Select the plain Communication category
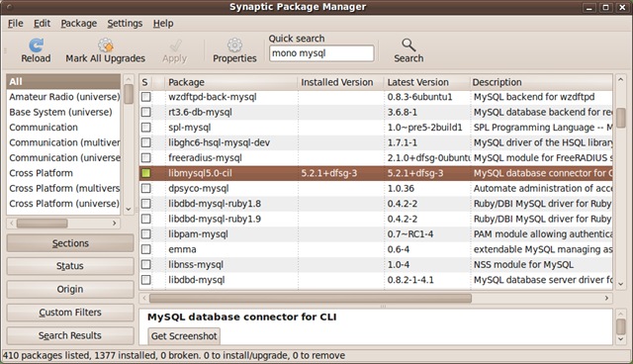 point(63,128)
